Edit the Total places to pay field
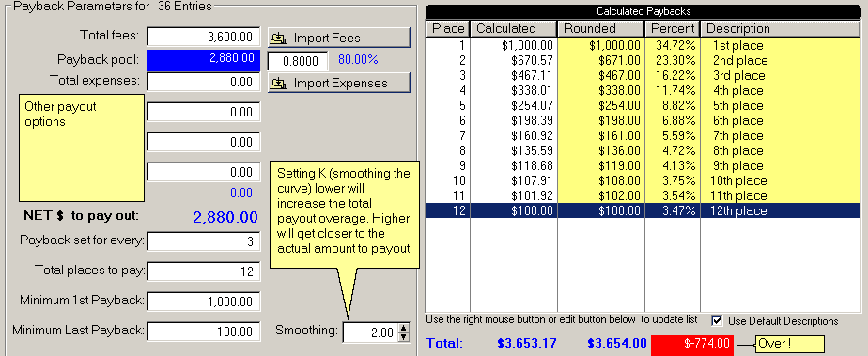868x356 pixels. pos(203,271)
